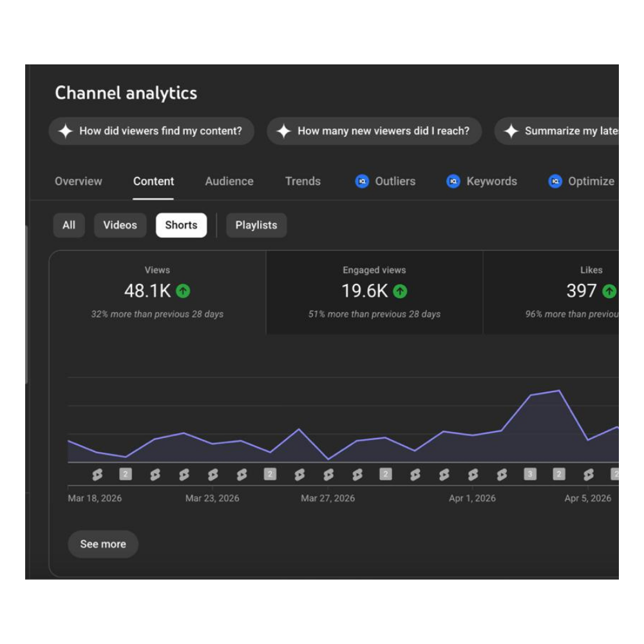Switch to the Audience tab
Screen dimensions: 644x644
point(229,181)
